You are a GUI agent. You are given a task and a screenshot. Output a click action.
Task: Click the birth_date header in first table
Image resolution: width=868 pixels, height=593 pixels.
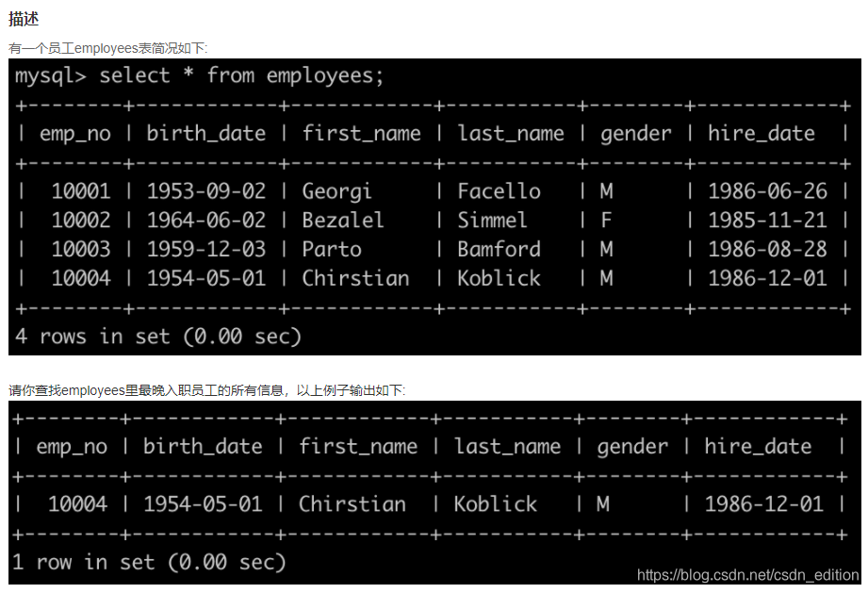pos(206,134)
